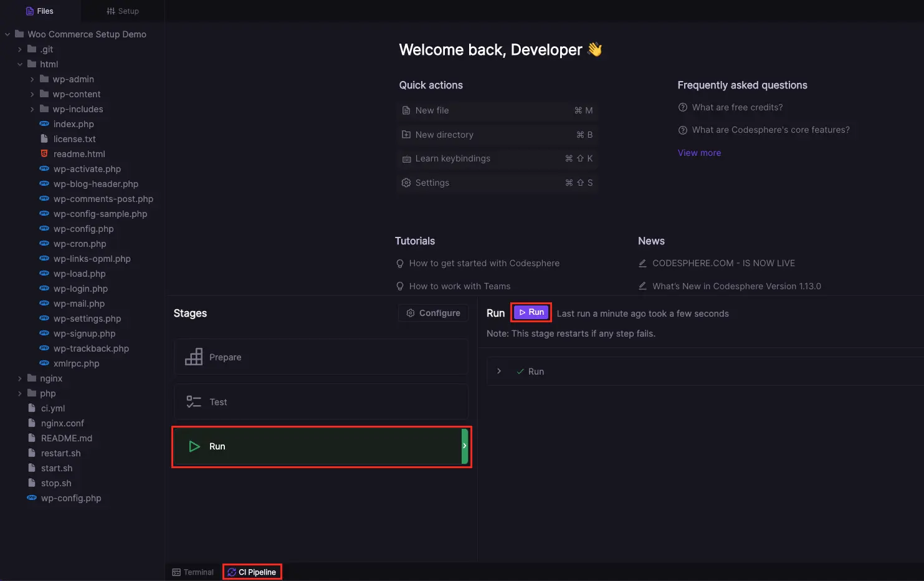
Task: Expand the Run step details chevron
Action: click(x=499, y=371)
